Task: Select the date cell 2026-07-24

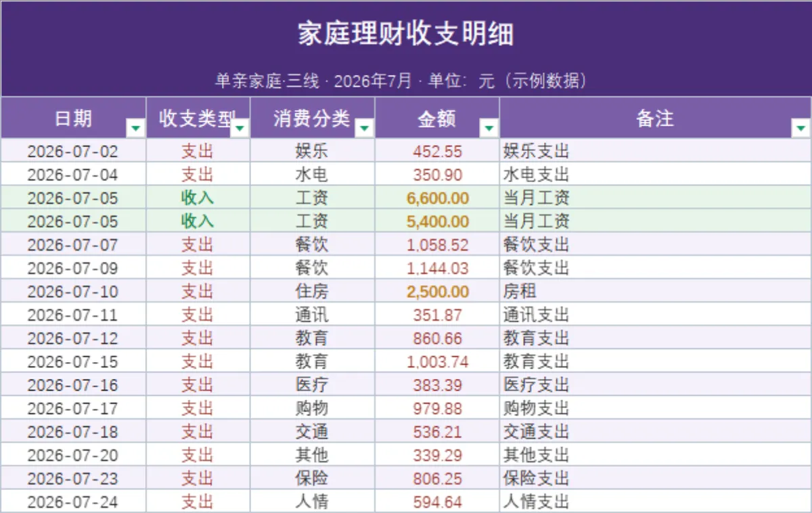Action: click(74, 501)
